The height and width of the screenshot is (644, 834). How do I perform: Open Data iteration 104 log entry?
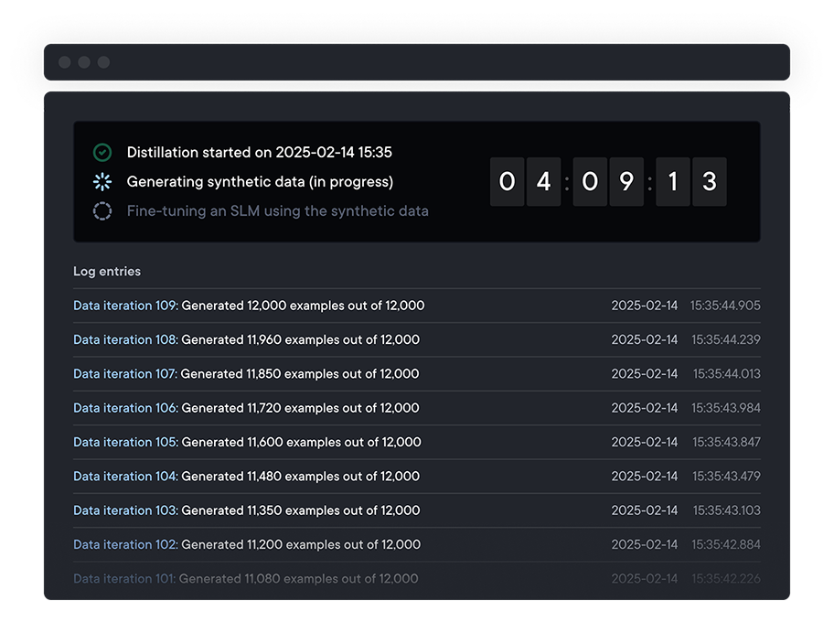tap(122, 476)
